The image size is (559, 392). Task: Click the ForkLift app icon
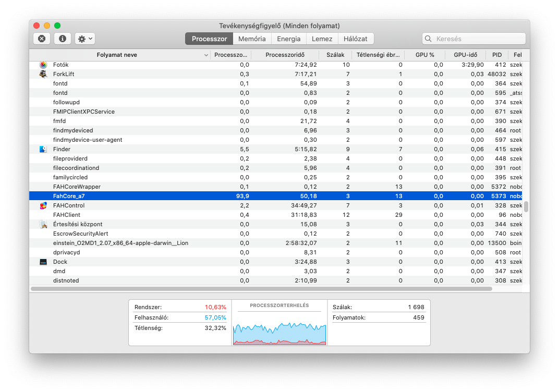coord(43,74)
